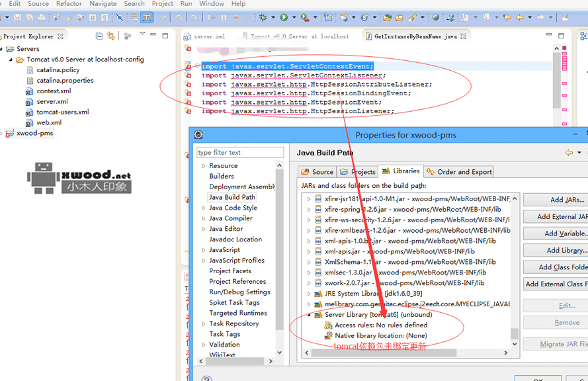Open the web browser globe icon

435,17
